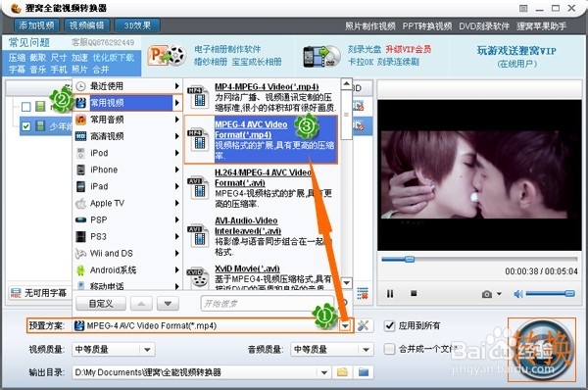Select the iPad menu item
Image resolution: width=588 pixels, height=390 pixels.
tap(127, 186)
